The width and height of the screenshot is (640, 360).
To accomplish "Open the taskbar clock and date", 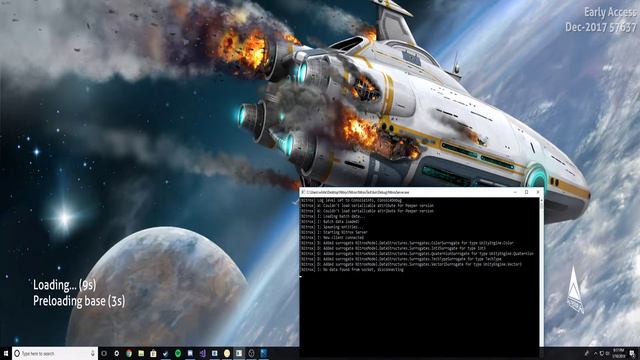I will [x=619, y=353].
